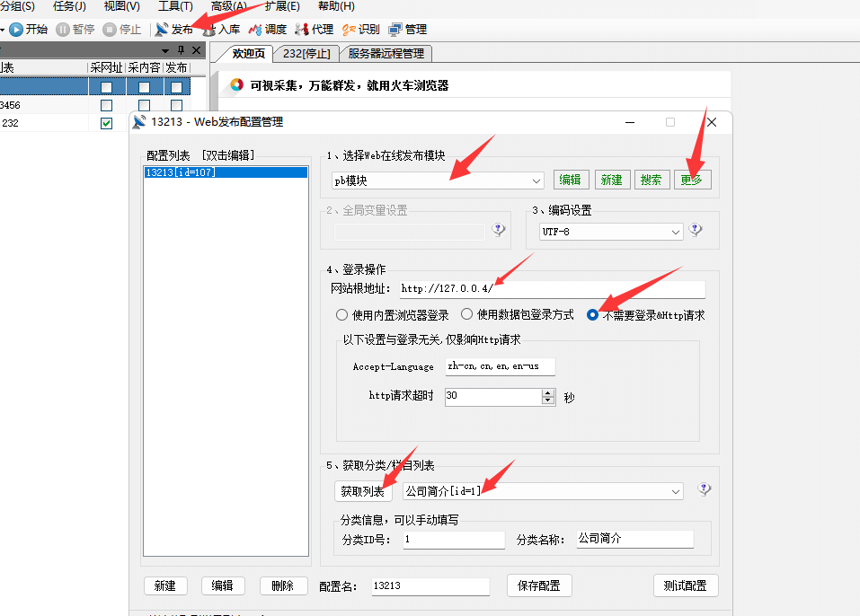Click the 保存配置 button
Screen dimensions: 860x616
tap(539, 585)
